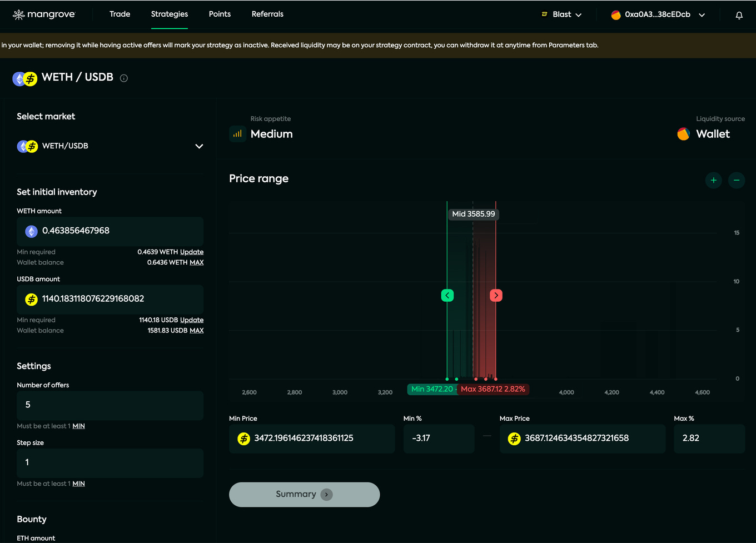Click the wallet avatar icon in the header
Image resolution: width=756 pixels, height=543 pixels.
pos(616,15)
